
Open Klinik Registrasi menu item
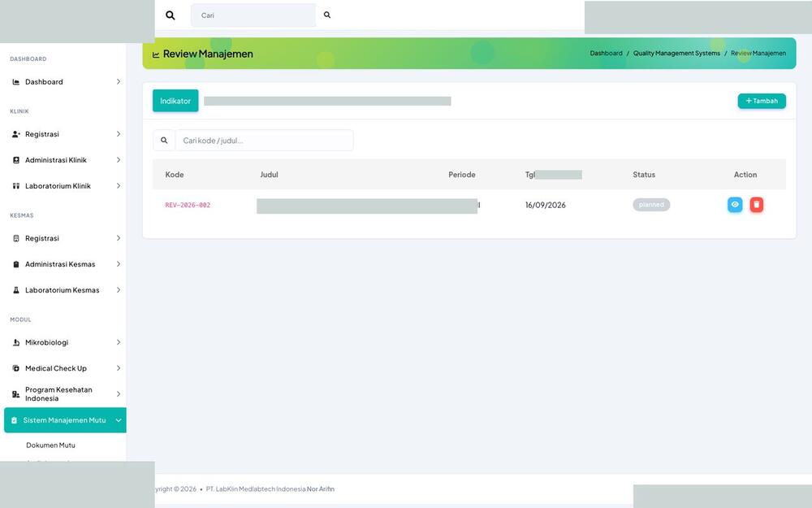(66, 134)
